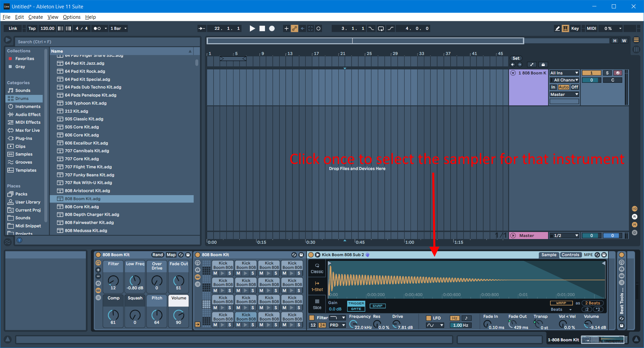Viewport: 644px width, 348px height.
Task: Open the All Channels dropdown
Action: point(564,80)
